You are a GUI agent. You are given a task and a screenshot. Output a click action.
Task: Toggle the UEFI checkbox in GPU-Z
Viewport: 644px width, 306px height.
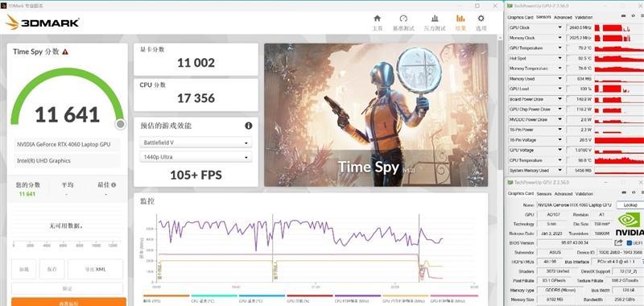(x=630, y=243)
